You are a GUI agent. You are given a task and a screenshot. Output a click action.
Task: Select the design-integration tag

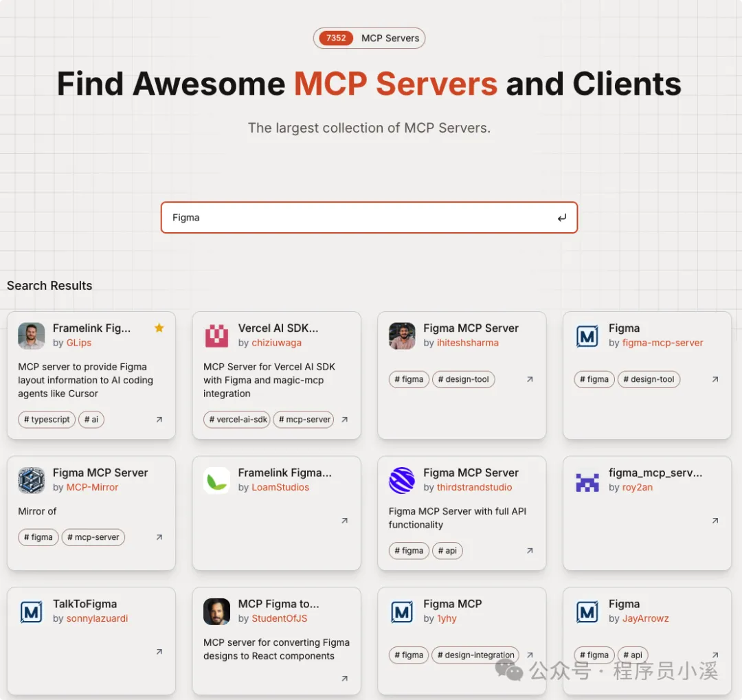pyautogui.click(x=475, y=655)
